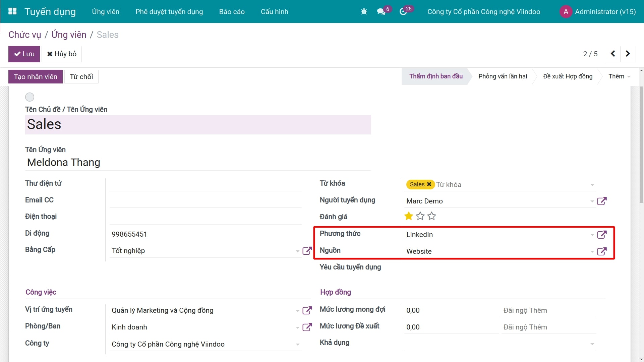Open external link for LinkedIn medium
Image resolution: width=644 pixels, height=362 pixels.
[602, 235]
